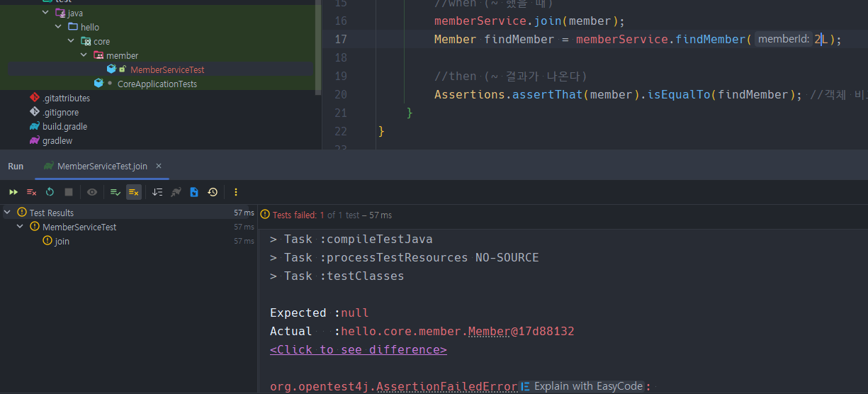Click the Sort tests icon
The height and width of the screenshot is (394, 868).
coord(157,192)
